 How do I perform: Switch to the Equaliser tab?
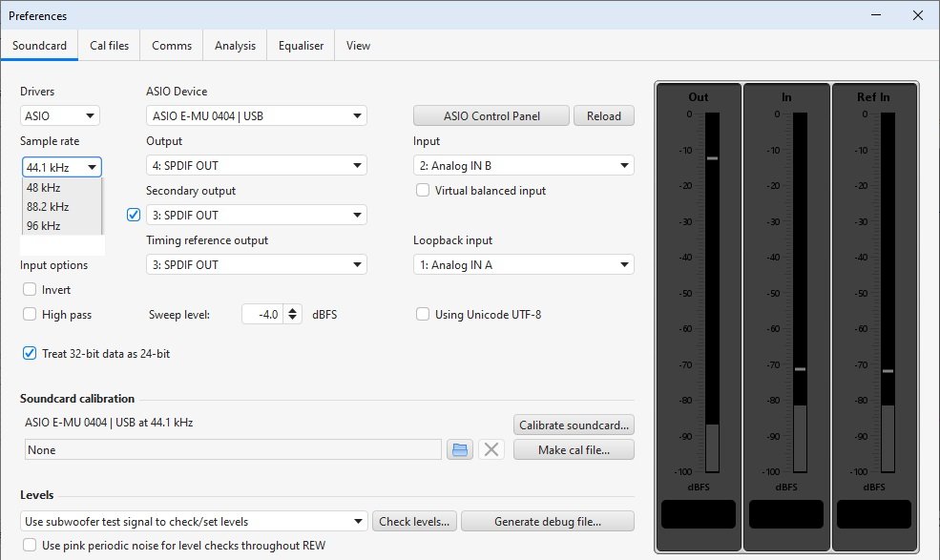301,46
